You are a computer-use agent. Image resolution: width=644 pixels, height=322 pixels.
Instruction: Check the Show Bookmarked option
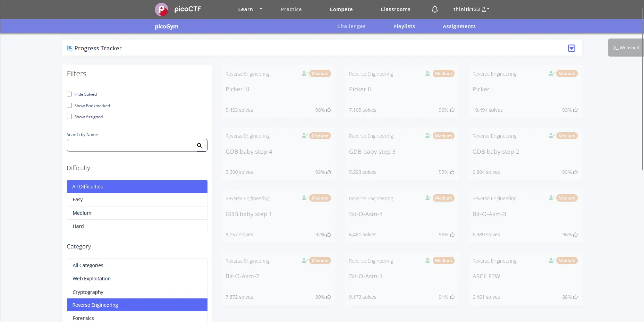pyautogui.click(x=69, y=105)
